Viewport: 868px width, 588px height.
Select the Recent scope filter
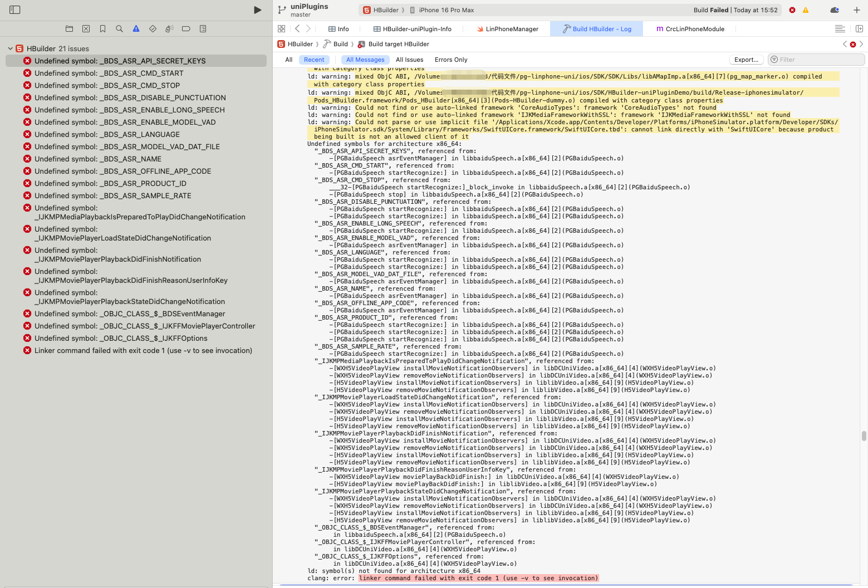point(314,60)
